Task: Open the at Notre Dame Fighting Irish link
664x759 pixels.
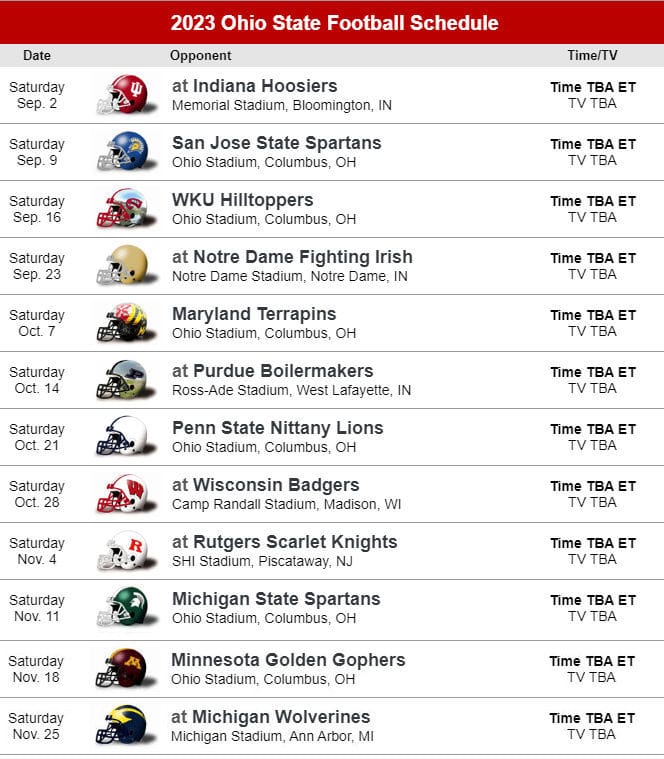Action: click(292, 257)
